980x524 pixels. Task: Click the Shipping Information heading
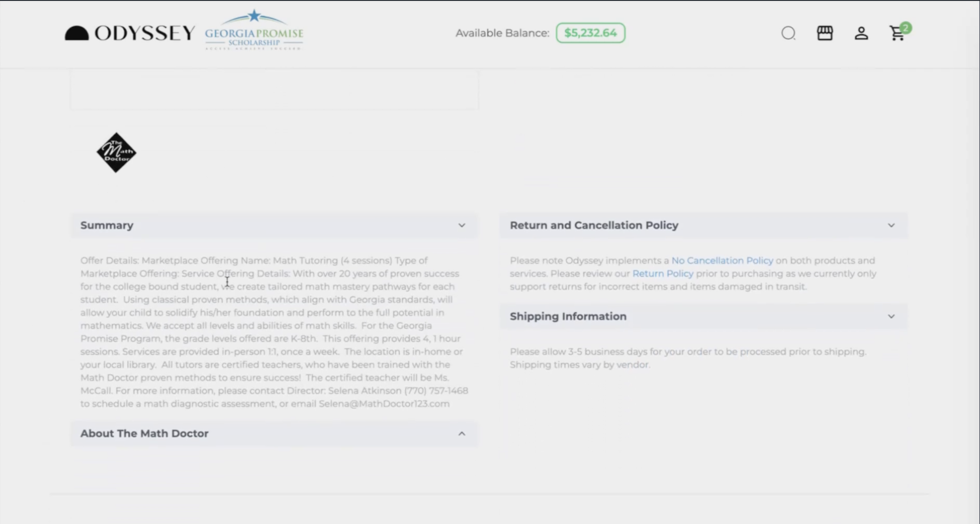568,316
